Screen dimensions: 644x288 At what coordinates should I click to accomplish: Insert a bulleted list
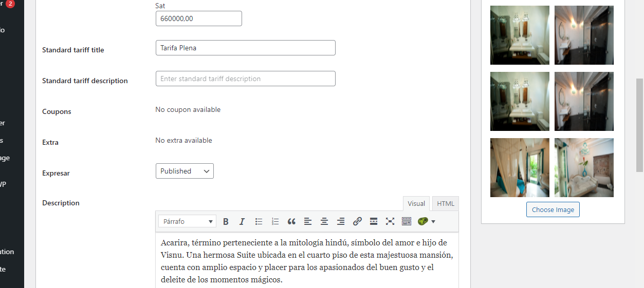click(259, 222)
